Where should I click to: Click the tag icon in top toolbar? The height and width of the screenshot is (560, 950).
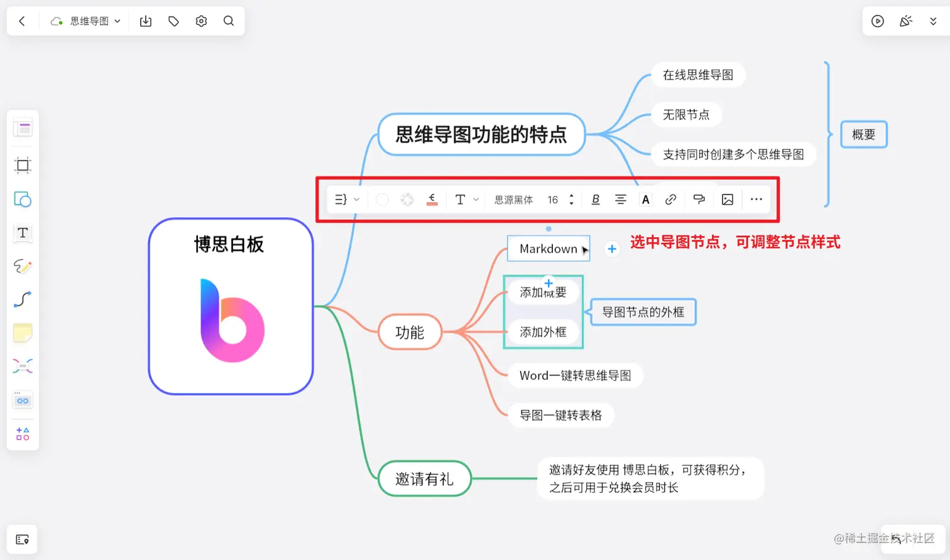174,21
